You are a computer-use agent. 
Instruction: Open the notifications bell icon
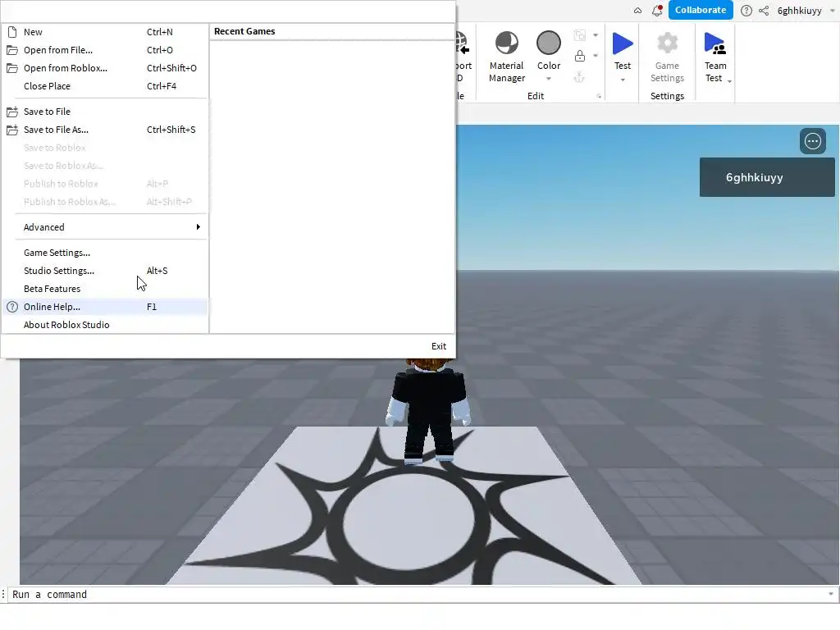point(657,10)
